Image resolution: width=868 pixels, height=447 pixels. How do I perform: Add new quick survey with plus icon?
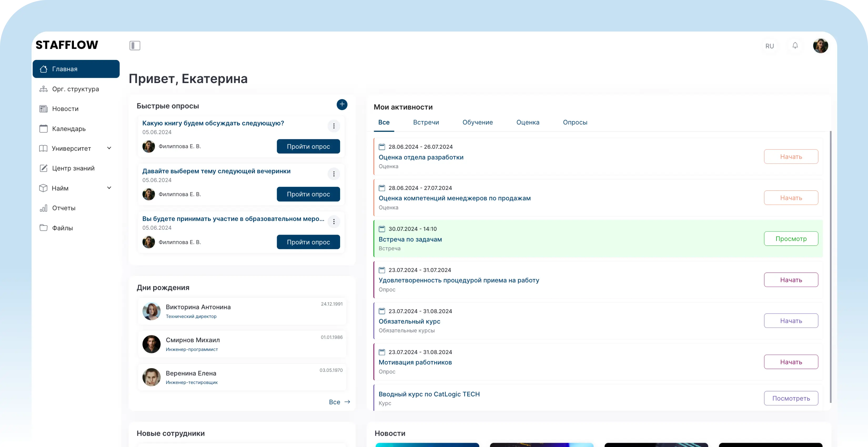(x=342, y=104)
